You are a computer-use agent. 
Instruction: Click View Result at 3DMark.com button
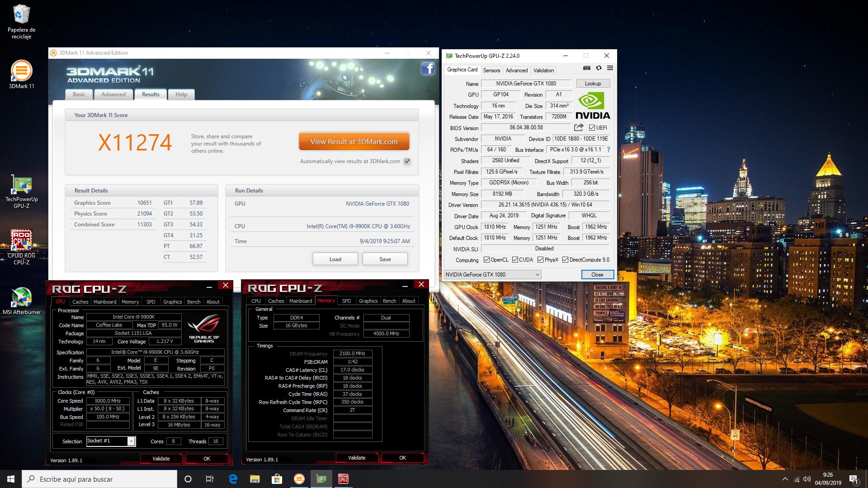tap(354, 141)
